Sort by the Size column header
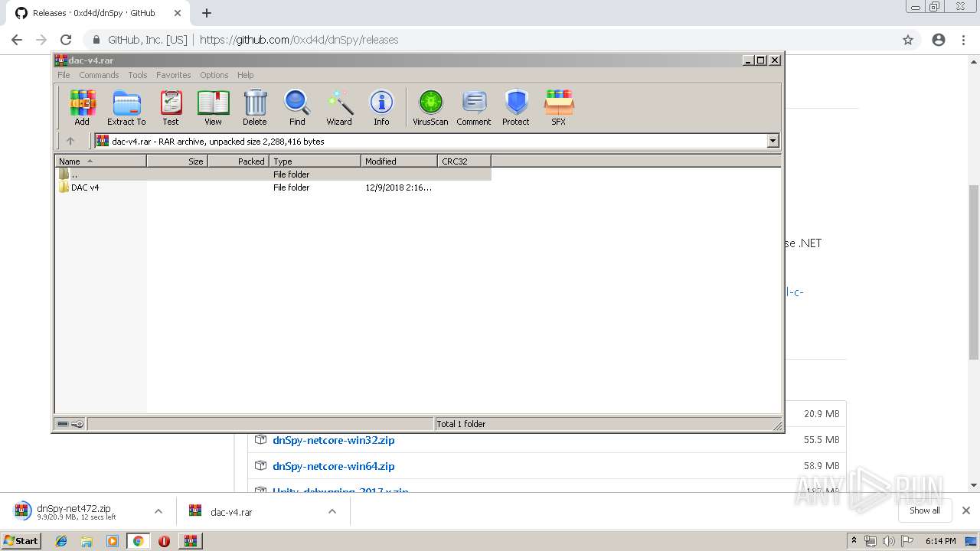980x551 pixels. [x=177, y=161]
